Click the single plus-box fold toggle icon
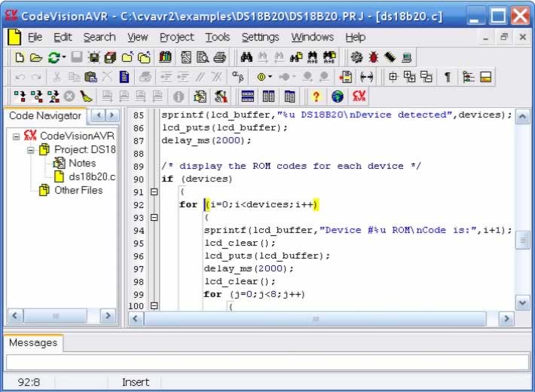 point(393,77)
